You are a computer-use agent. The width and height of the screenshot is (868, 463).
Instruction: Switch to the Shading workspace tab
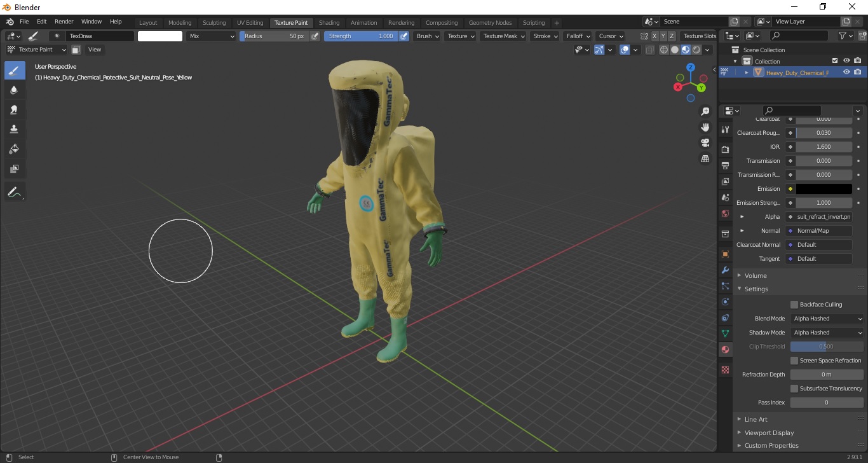[x=329, y=23]
